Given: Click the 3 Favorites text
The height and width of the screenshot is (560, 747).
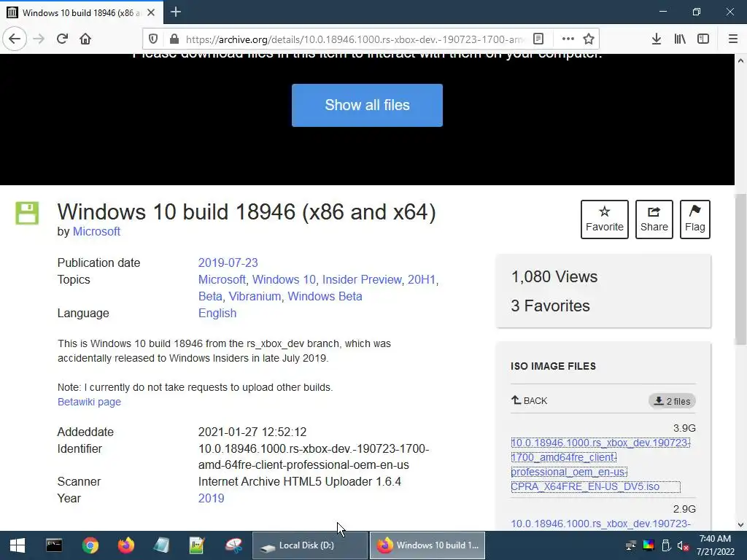Looking at the screenshot, I should [x=550, y=306].
